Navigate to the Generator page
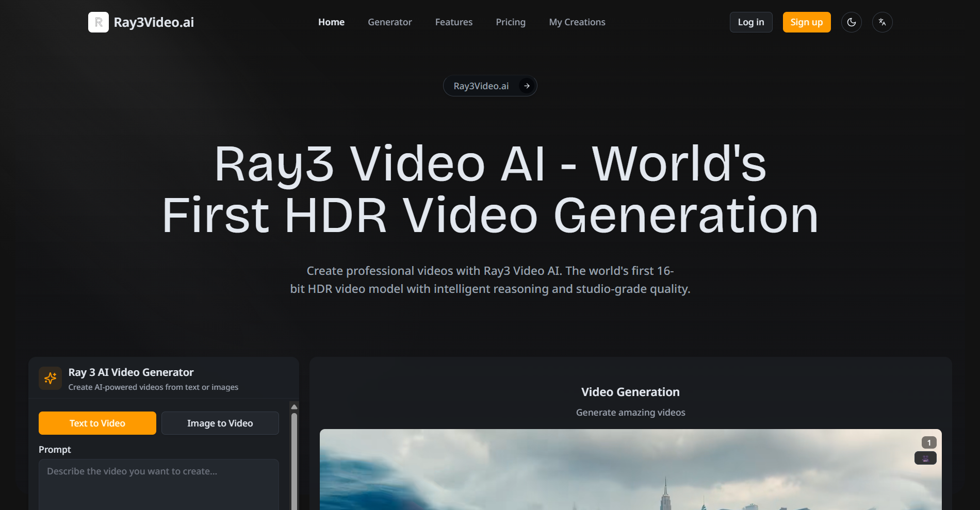The width and height of the screenshot is (980, 510). pyautogui.click(x=389, y=22)
